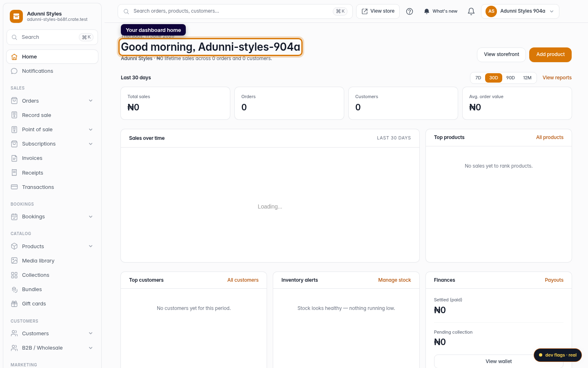Focus the top search orders field
Screen dimensions: 588x368
click(x=235, y=11)
